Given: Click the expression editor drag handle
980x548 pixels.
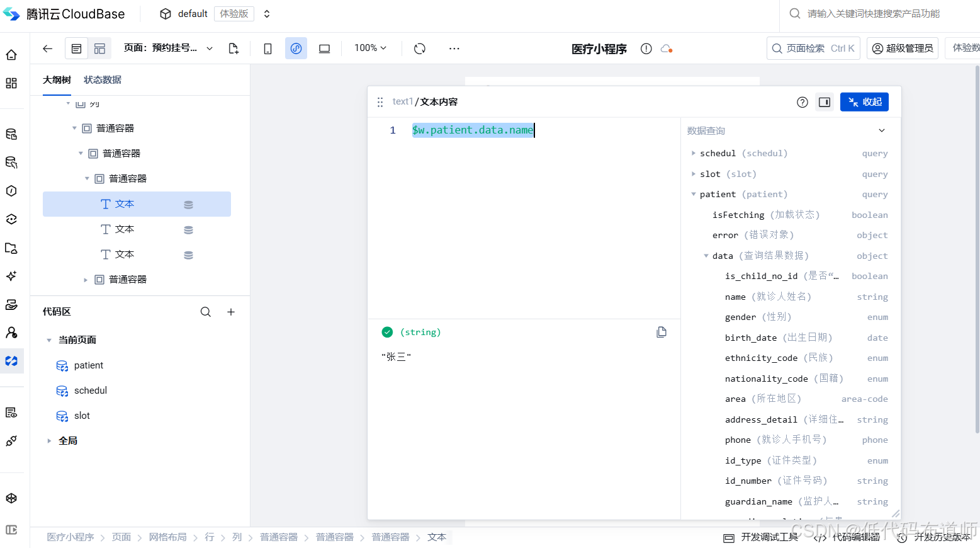Looking at the screenshot, I should (380, 102).
